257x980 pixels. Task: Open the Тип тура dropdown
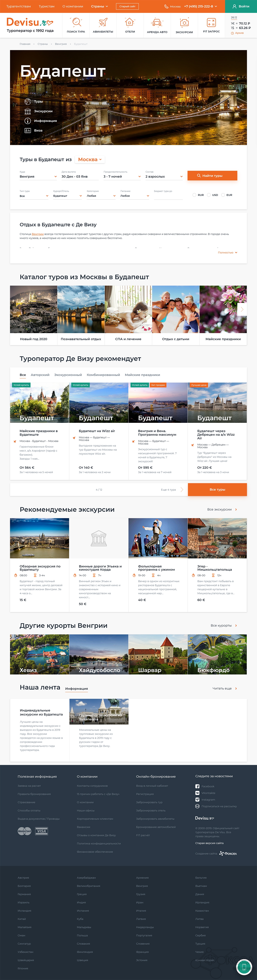34,196
